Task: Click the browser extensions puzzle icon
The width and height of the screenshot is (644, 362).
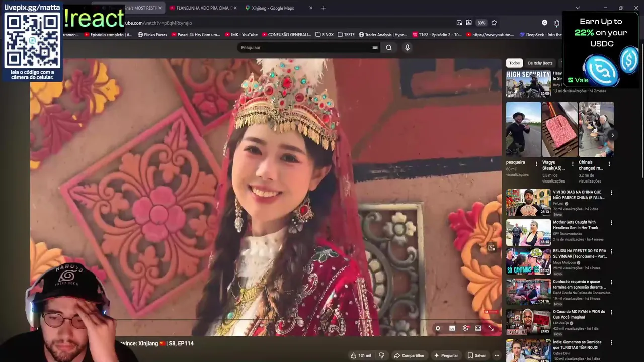Action: point(557,23)
